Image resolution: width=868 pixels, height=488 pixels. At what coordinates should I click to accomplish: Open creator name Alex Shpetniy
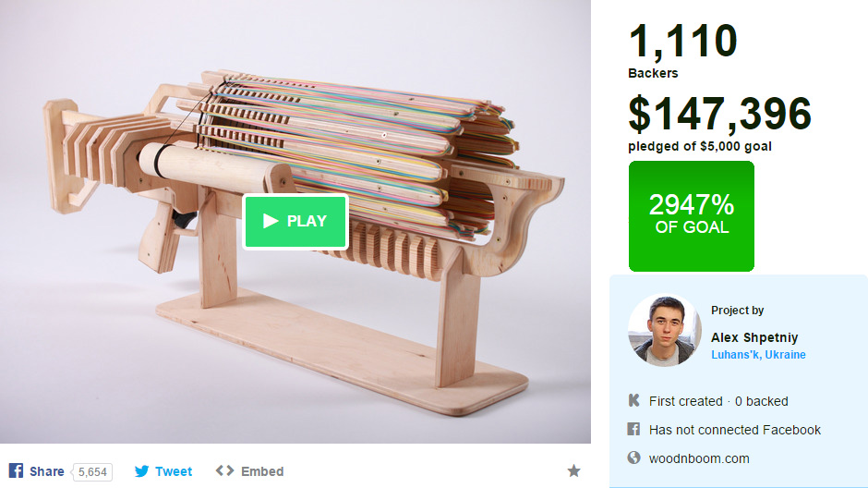pyautogui.click(x=754, y=337)
